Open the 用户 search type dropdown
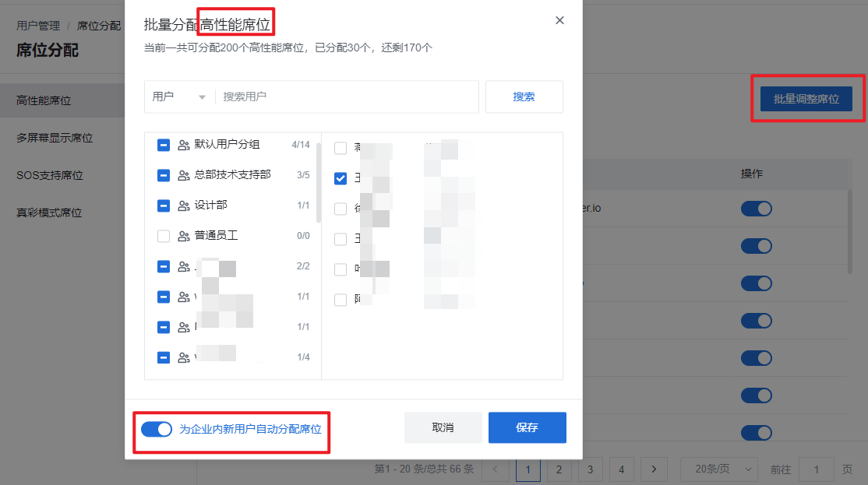 179,97
